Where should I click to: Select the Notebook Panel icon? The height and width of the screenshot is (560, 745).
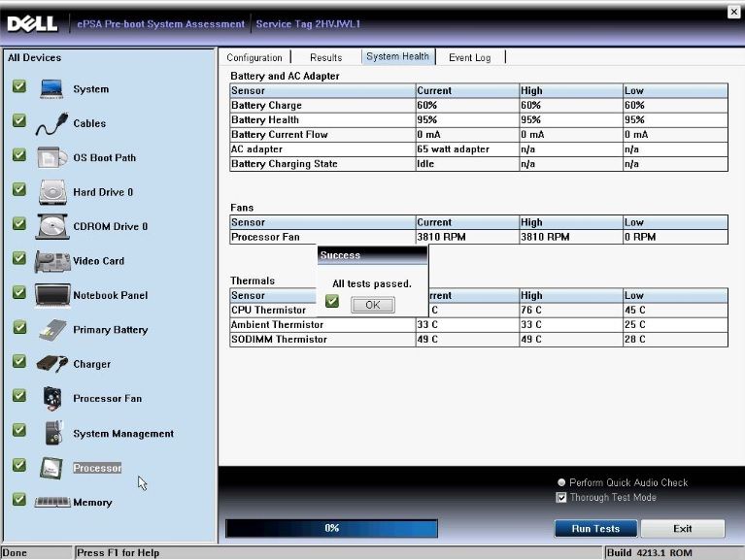pyautogui.click(x=52, y=295)
